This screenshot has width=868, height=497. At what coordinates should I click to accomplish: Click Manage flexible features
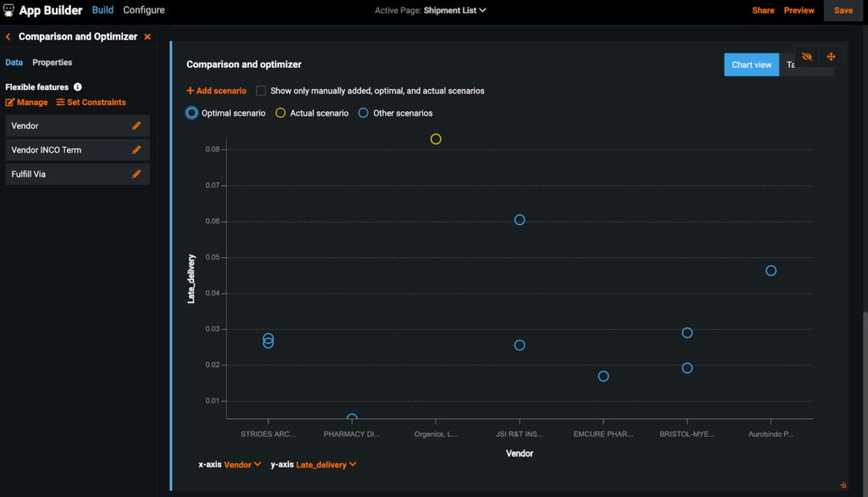(26, 103)
